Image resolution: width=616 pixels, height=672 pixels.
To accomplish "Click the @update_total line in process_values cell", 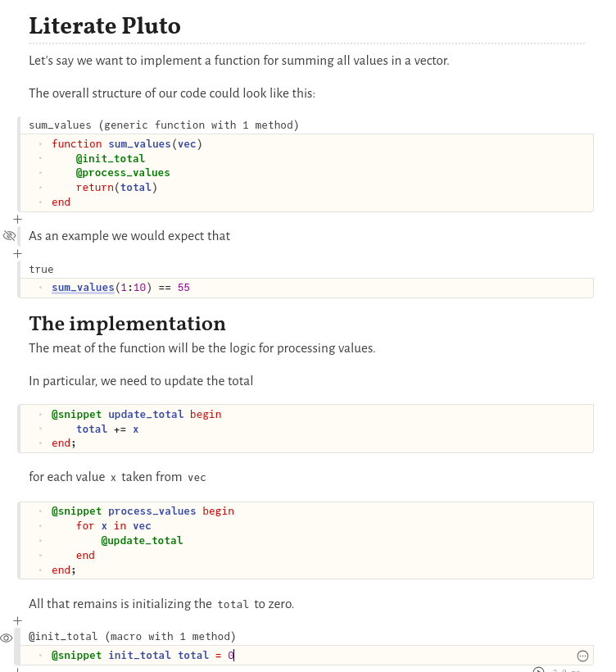I will click(x=142, y=541).
